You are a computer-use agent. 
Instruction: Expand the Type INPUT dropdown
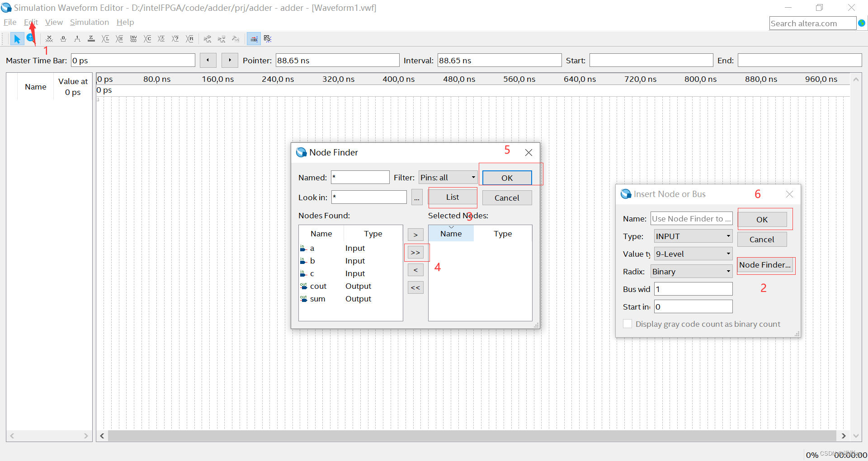(x=693, y=236)
